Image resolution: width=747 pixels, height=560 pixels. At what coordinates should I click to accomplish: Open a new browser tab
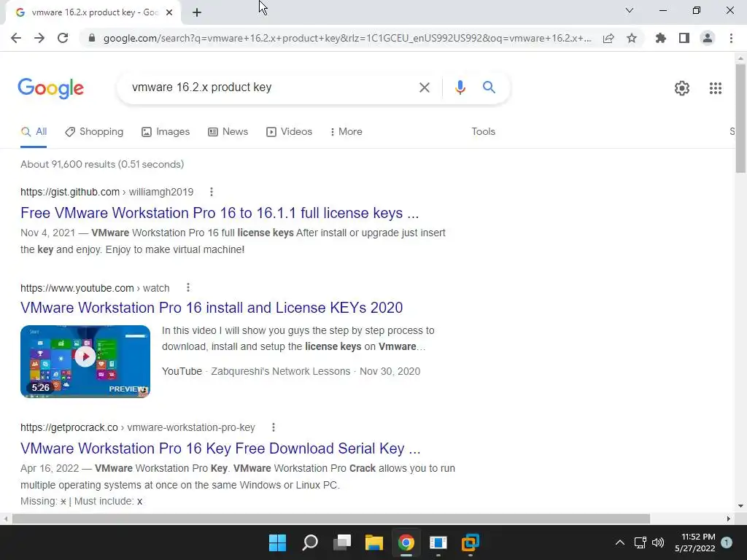(x=197, y=12)
